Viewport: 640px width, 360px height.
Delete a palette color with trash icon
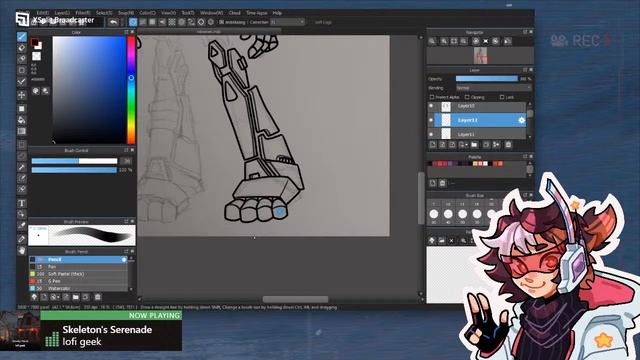tap(442, 183)
